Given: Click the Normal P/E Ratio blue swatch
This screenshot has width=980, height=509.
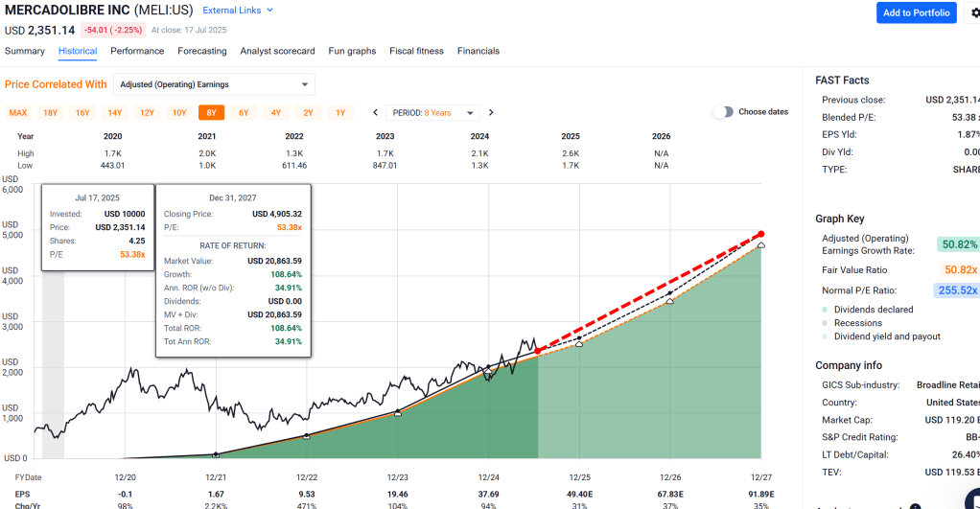Looking at the screenshot, I should (x=956, y=290).
